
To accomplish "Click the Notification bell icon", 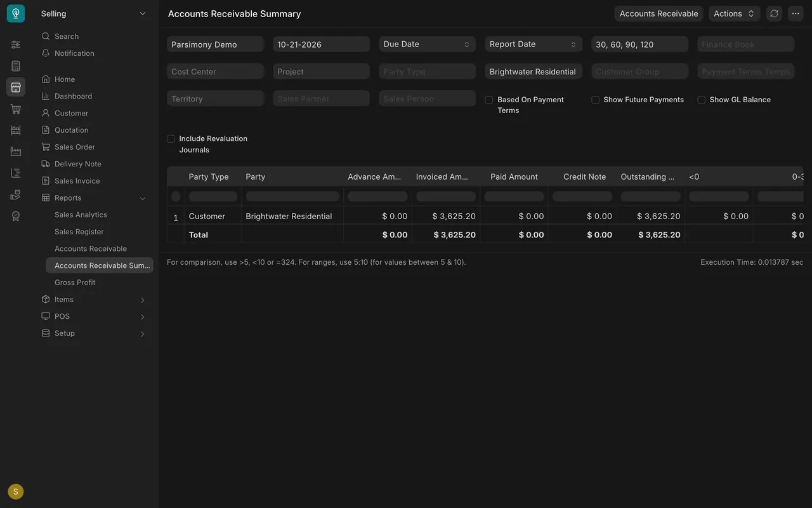I will (x=46, y=53).
